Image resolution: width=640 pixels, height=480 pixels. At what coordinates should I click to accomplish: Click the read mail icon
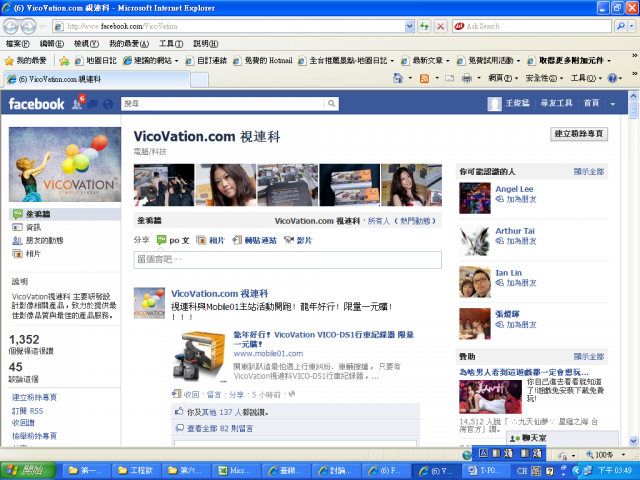[x=449, y=78]
